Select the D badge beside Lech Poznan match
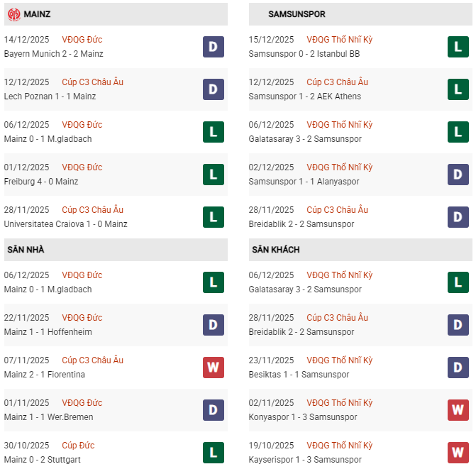The height and width of the screenshot is (469, 476). tap(214, 89)
